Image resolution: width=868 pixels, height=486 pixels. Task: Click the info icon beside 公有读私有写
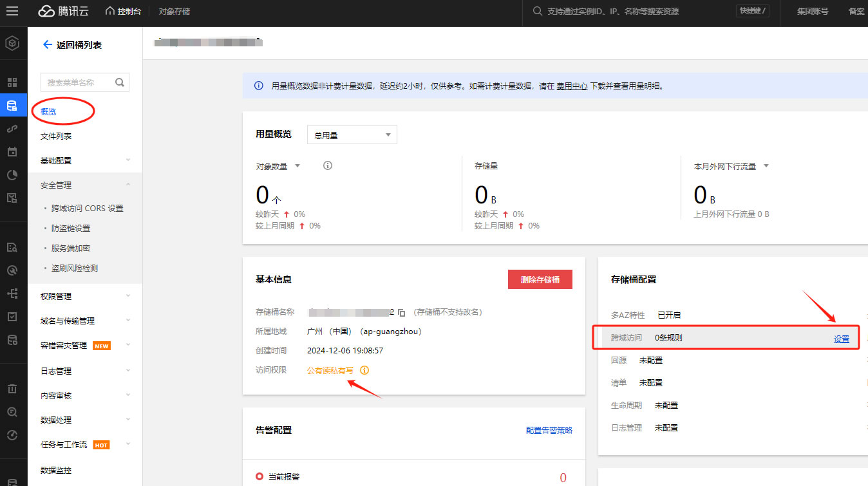(x=364, y=370)
